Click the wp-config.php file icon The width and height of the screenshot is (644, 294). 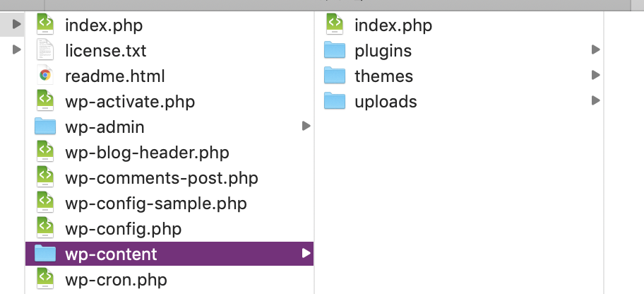click(45, 228)
